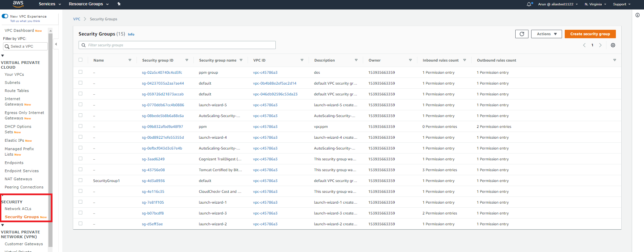Viewport: 644px width, 252px height.
Task: Click the AWS logo home icon
Action: (x=18, y=4)
